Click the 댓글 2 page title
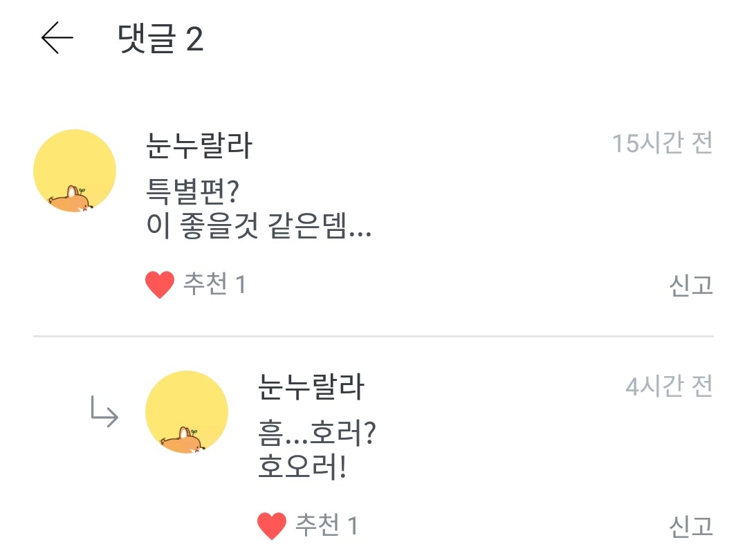 161,39
